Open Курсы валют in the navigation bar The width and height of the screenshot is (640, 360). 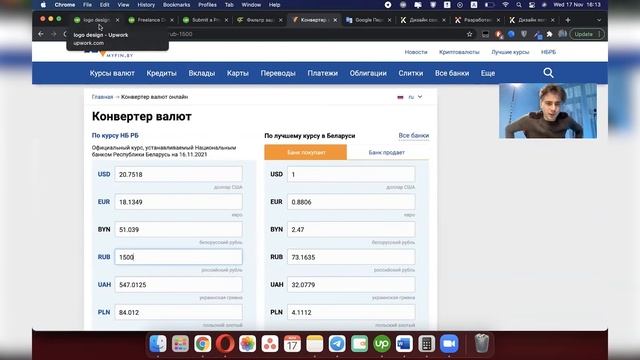112,73
